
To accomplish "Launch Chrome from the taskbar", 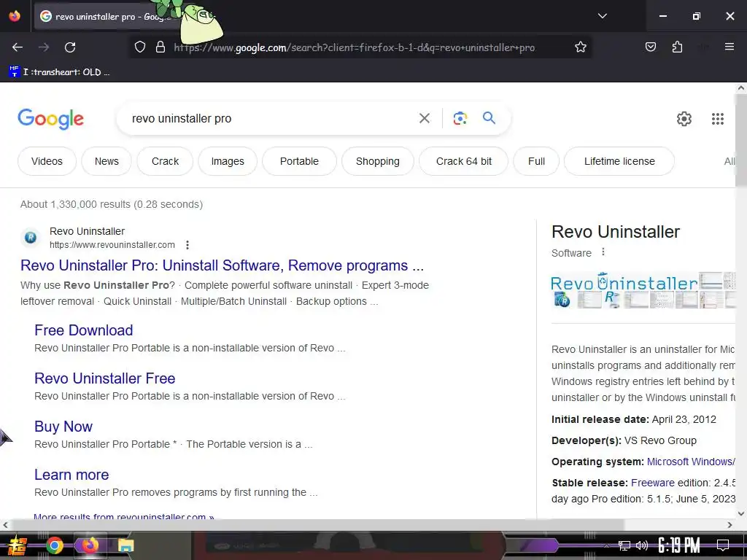I will [54, 545].
